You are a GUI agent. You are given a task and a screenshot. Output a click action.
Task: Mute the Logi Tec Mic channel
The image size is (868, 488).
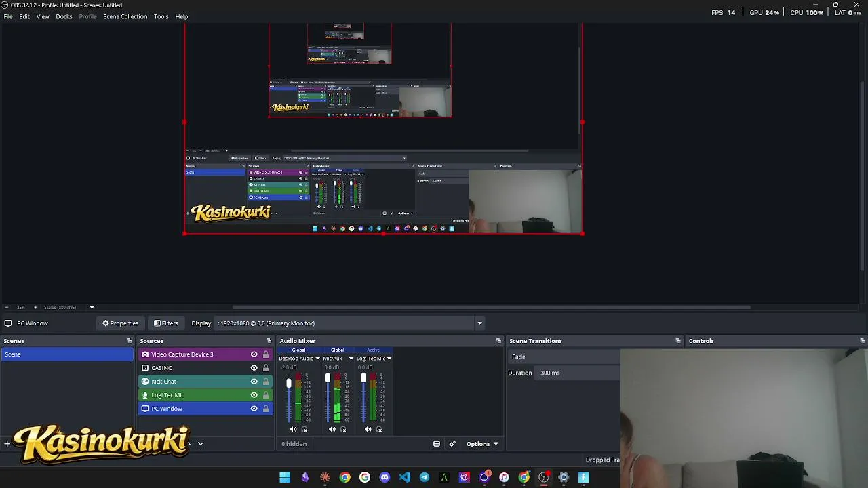pyautogui.click(x=368, y=429)
